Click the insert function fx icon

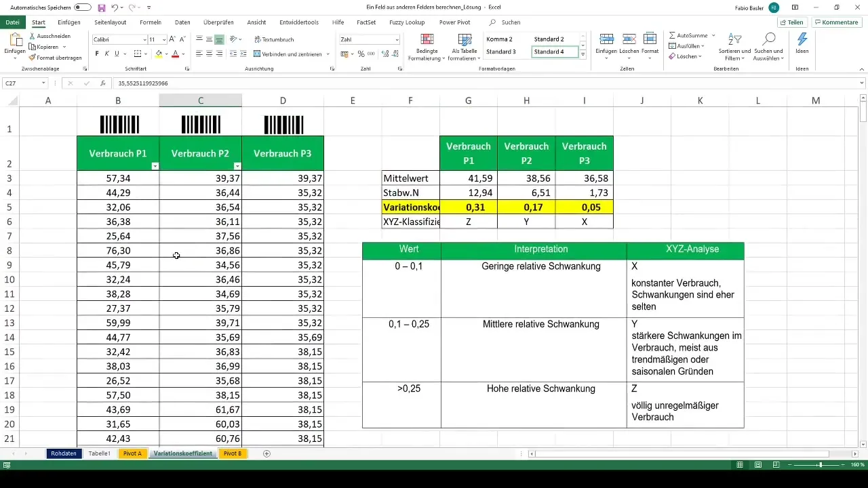point(102,83)
